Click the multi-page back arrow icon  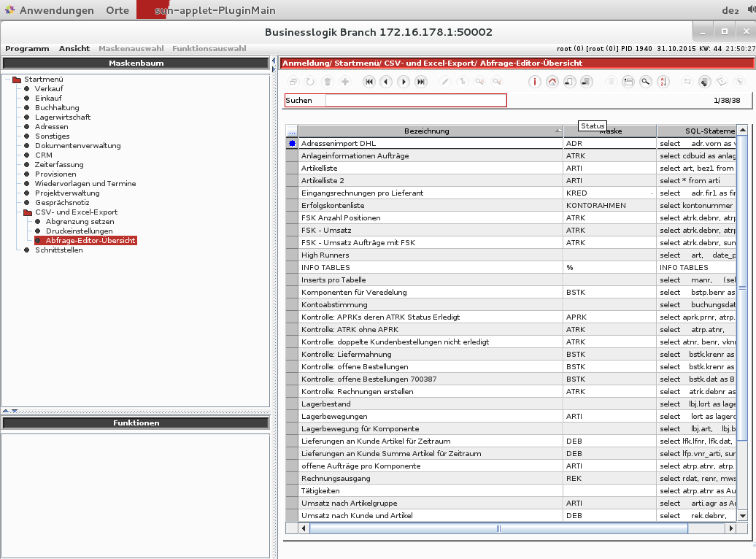tap(587, 82)
